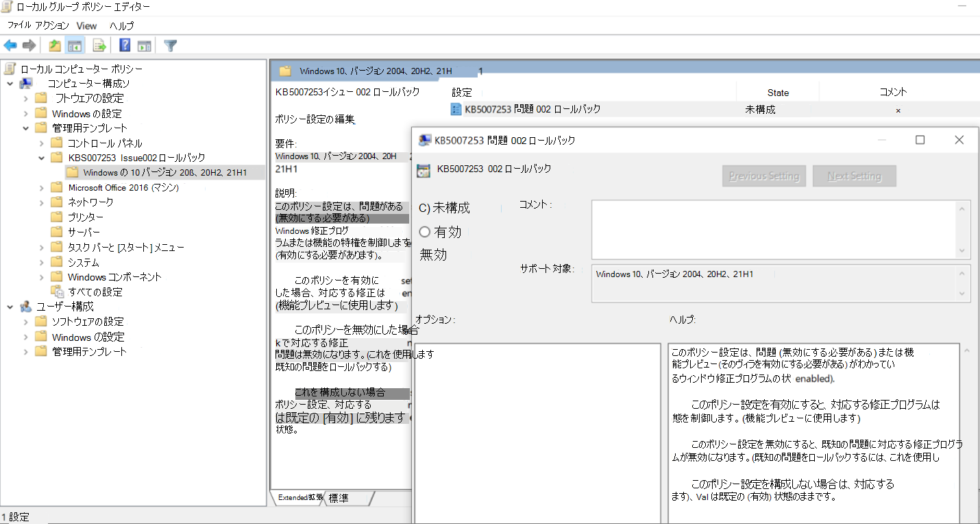Open the Help question-mark toolbar icon
The height and width of the screenshot is (524, 980).
pyautogui.click(x=125, y=46)
